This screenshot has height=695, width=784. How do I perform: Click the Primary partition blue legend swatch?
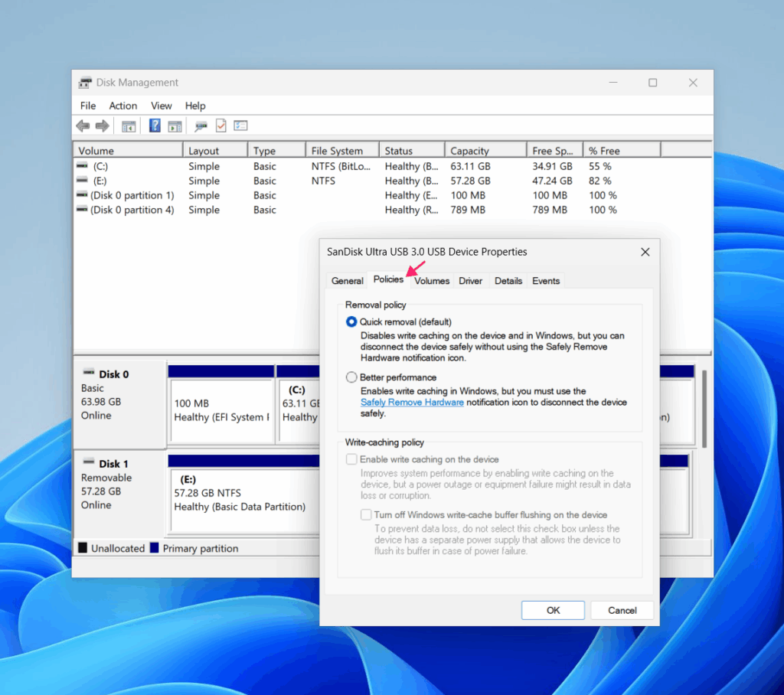point(154,548)
